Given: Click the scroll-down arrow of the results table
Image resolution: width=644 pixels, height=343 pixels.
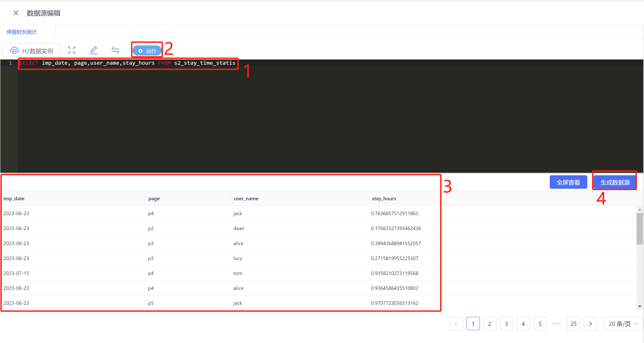Looking at the screenshot, I should coord(640,306).
